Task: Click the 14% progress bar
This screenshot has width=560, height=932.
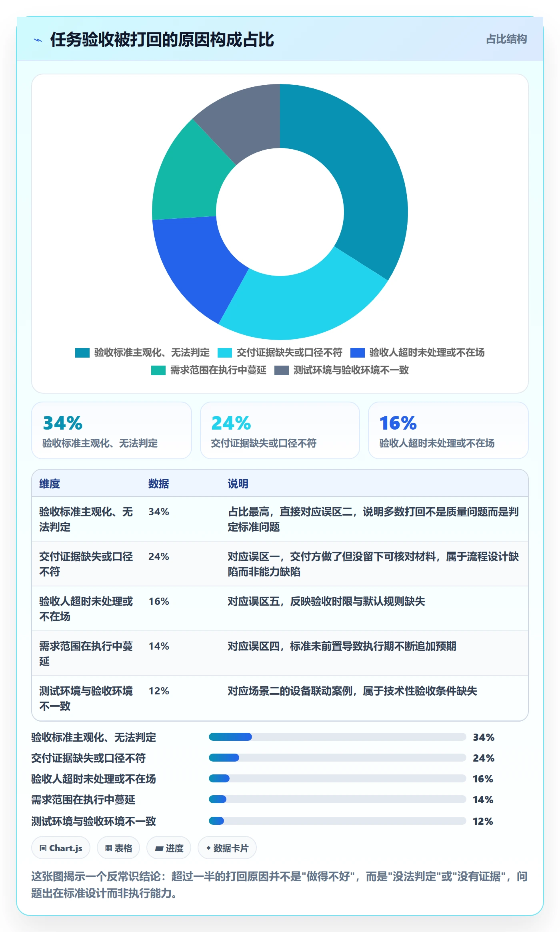Action: pos(337,799)
